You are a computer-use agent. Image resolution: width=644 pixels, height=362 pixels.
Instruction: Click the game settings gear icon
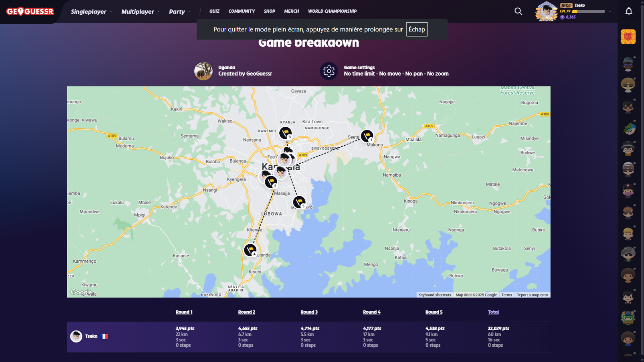(x=329, y=71)
